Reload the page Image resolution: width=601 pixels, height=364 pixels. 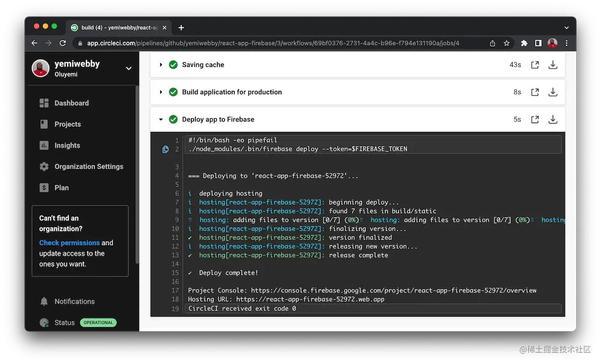coord(63,43)
